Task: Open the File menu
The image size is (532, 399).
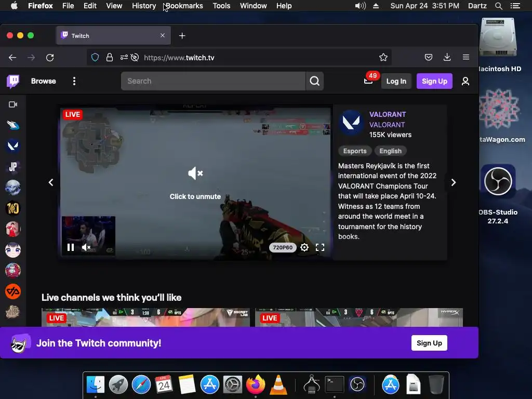Action: click(x=68, y=6)
